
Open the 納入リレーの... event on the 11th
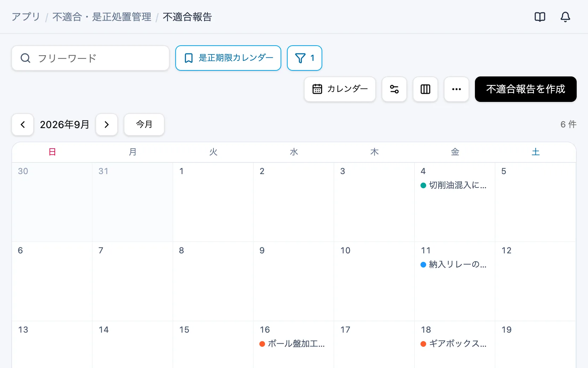454,264
